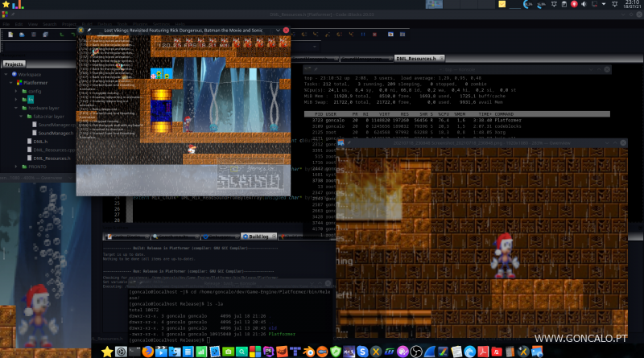Open the Build log tab
This screenshot has width=644, height=358.
click(x=259, y=237)
